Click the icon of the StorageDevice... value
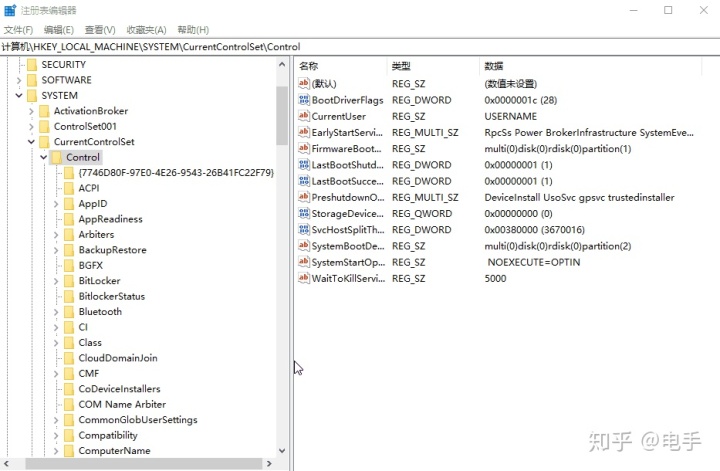 pos(304,213)
